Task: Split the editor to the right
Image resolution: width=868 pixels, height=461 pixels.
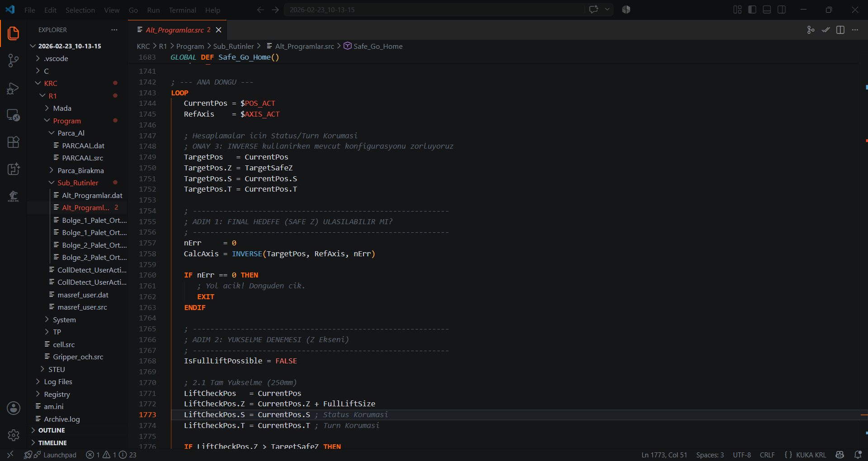Action: 840,30
